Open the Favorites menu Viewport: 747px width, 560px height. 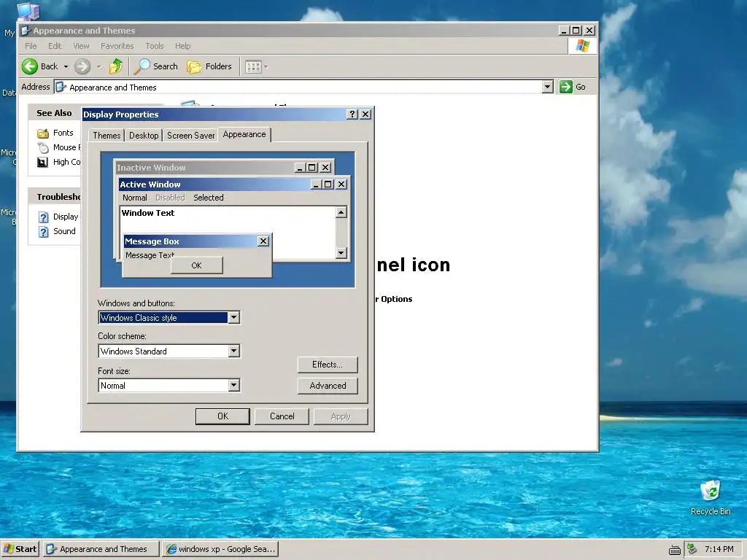pos(117,46)
